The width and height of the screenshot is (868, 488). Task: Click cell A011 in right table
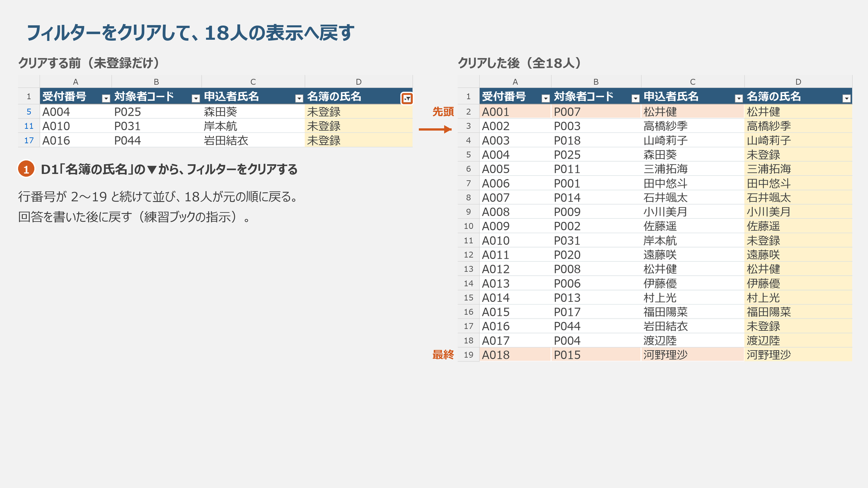point(515,255)
